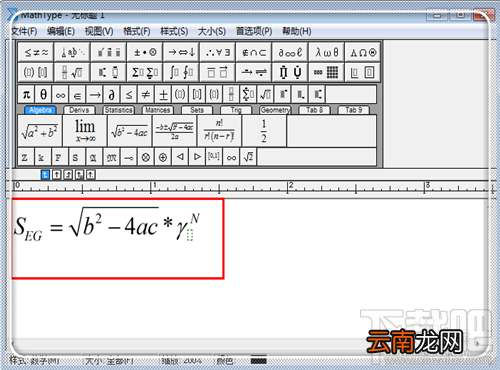The width and height of the screenshot is (500, 370).
Task: Select the highlighted left tab stop button
Action: 45,175
